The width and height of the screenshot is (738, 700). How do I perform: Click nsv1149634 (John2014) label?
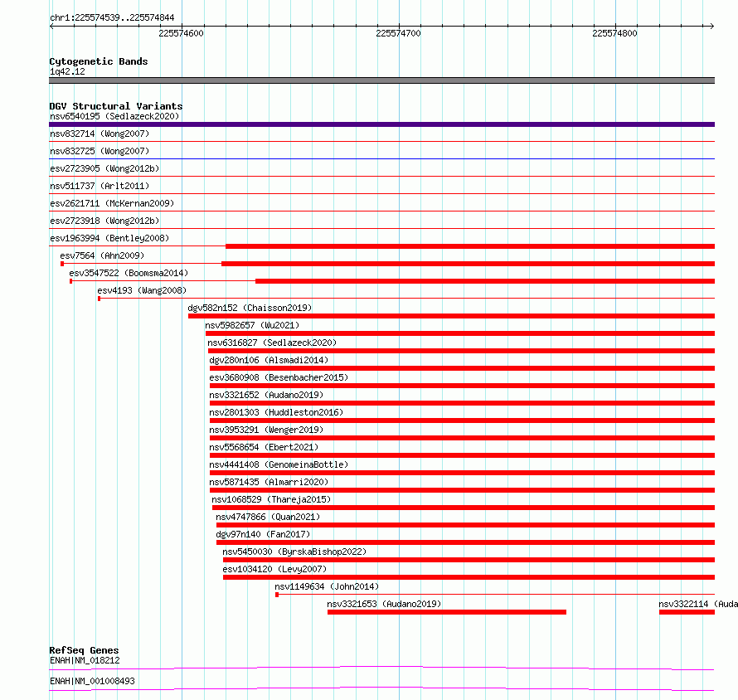click(327, 586)
